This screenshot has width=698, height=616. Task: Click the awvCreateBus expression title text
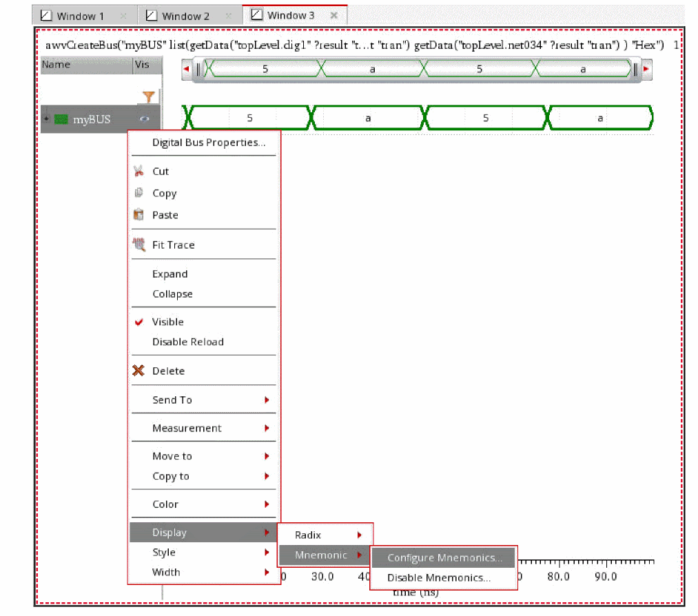354,45
